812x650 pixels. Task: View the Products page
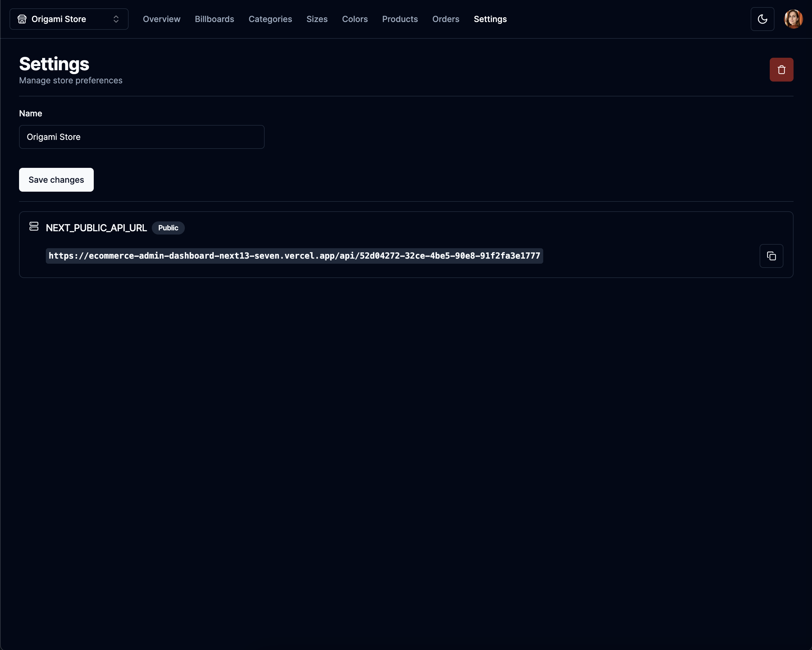[399, 19]
